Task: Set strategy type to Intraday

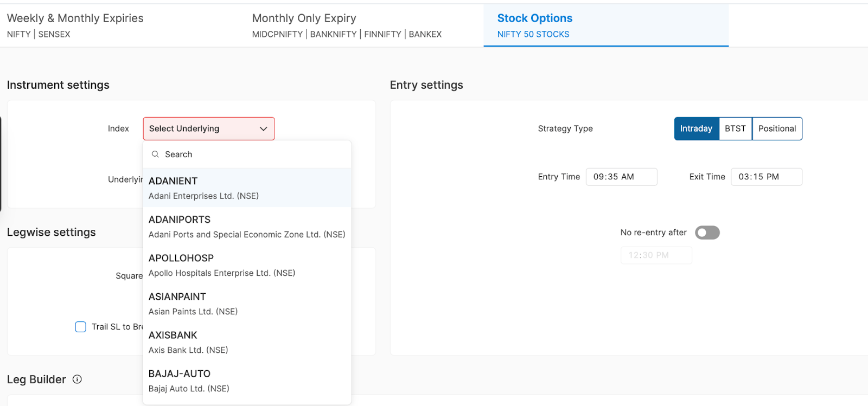Action: click(697, 128)
